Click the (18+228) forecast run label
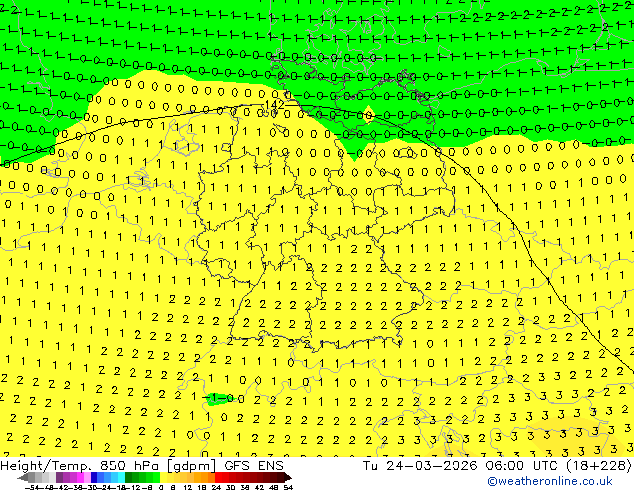This screenshot has width=634, height=490. [x=600, y=466]
